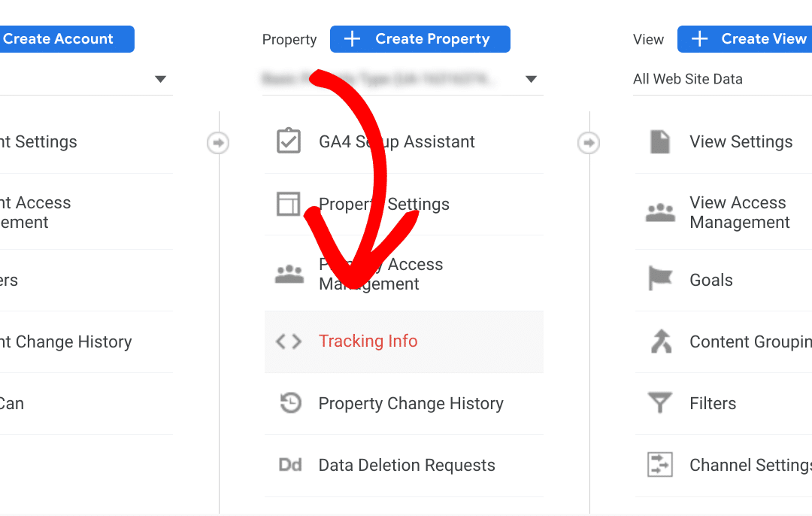Click the Goals flag icon
Viewport: 812px width, 516px height.
coord(659,280)
